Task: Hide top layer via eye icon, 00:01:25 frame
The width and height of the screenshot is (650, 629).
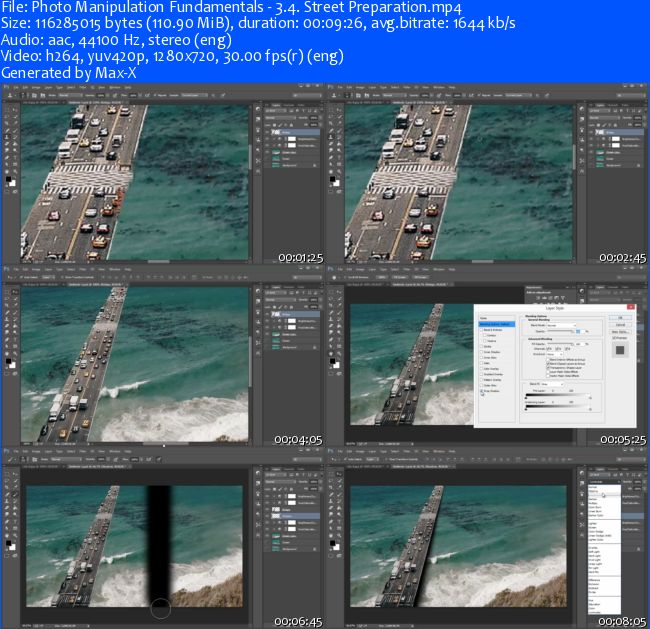Action: 267,132
